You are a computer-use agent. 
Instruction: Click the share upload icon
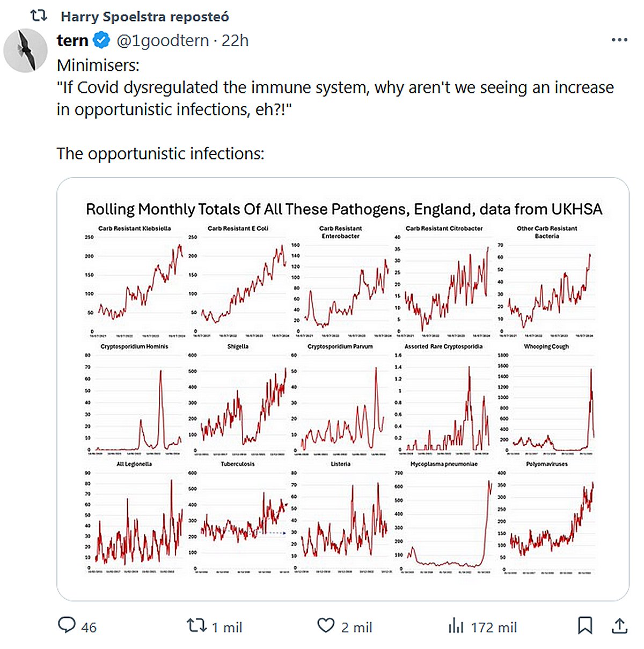point(619,625)
